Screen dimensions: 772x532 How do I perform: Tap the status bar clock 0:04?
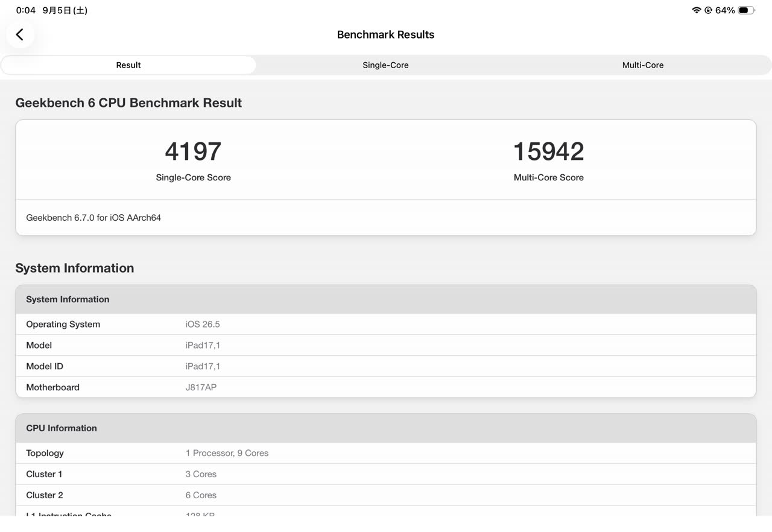click(x=26, y=10)
